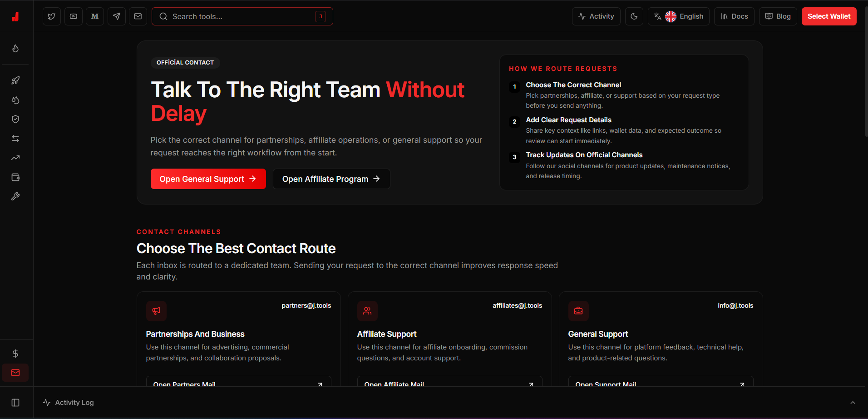This screenshot has width=868, height=419.
Task: Open the Medium blog icon
Action: pyautogui.click(x=95, y=16)
